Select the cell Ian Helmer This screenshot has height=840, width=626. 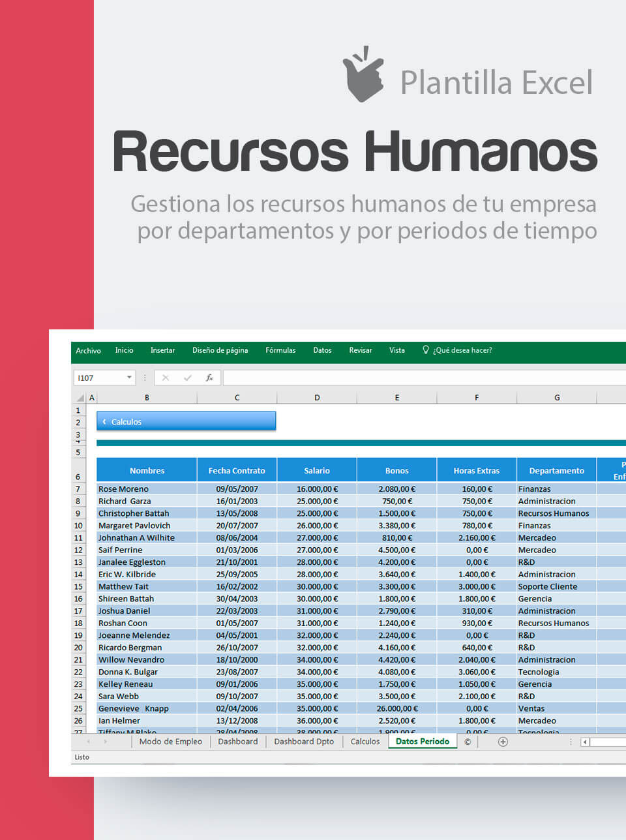pyautogui.click(x=147, y=721)
